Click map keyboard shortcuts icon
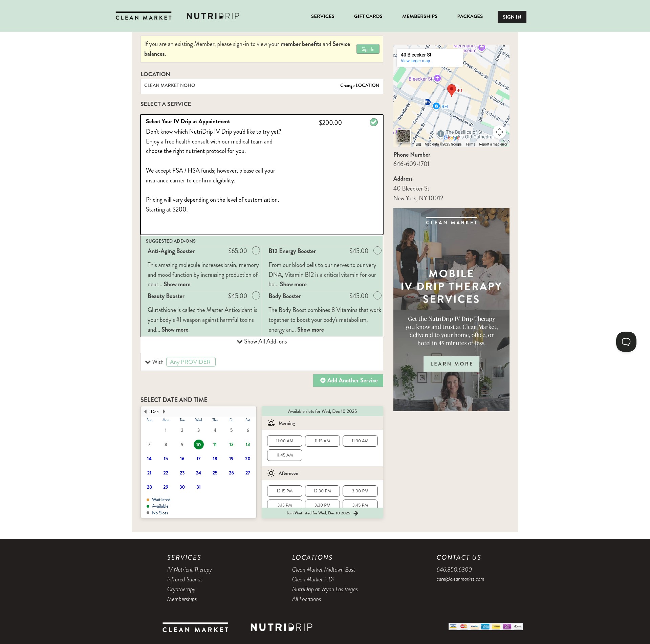650x644 pixels. (418, 145)
